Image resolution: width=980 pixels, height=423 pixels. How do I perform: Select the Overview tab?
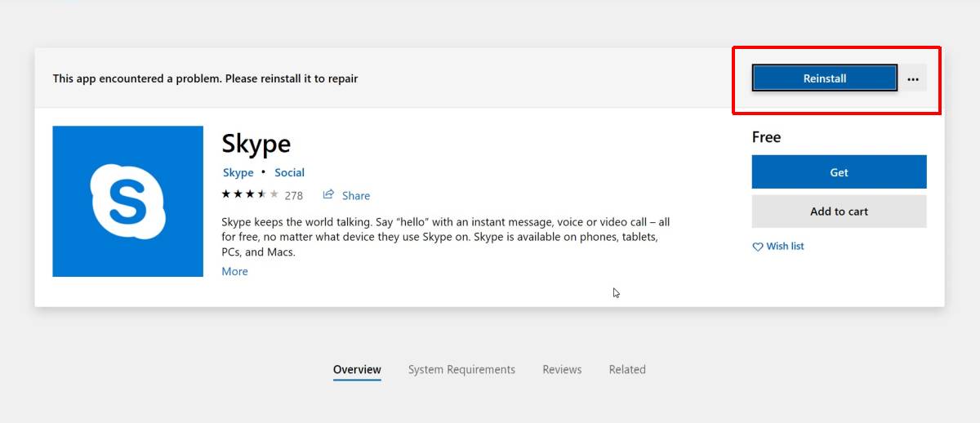pos(357,370)
